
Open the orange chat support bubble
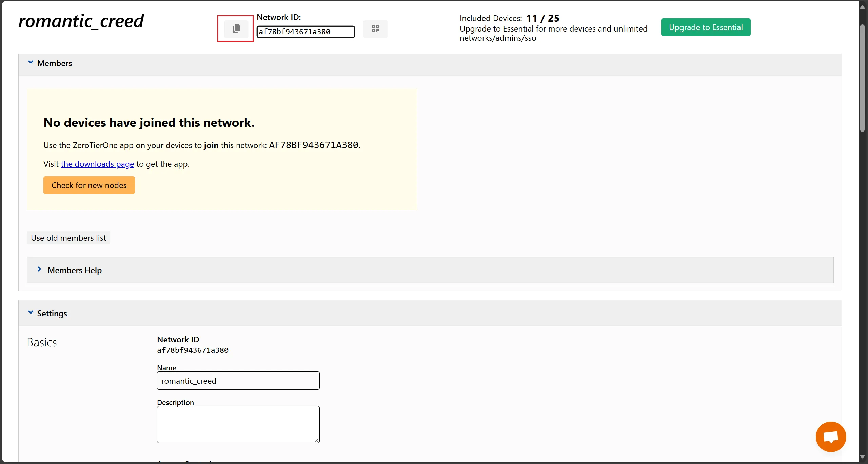[x=831, y=437]
